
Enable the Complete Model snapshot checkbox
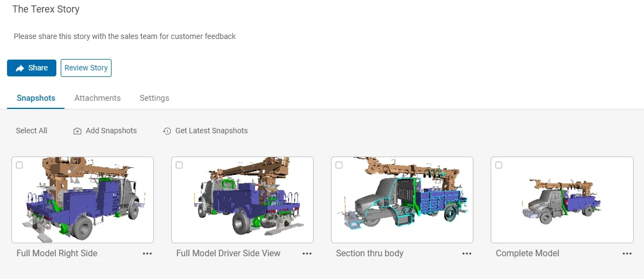point(499,165)
